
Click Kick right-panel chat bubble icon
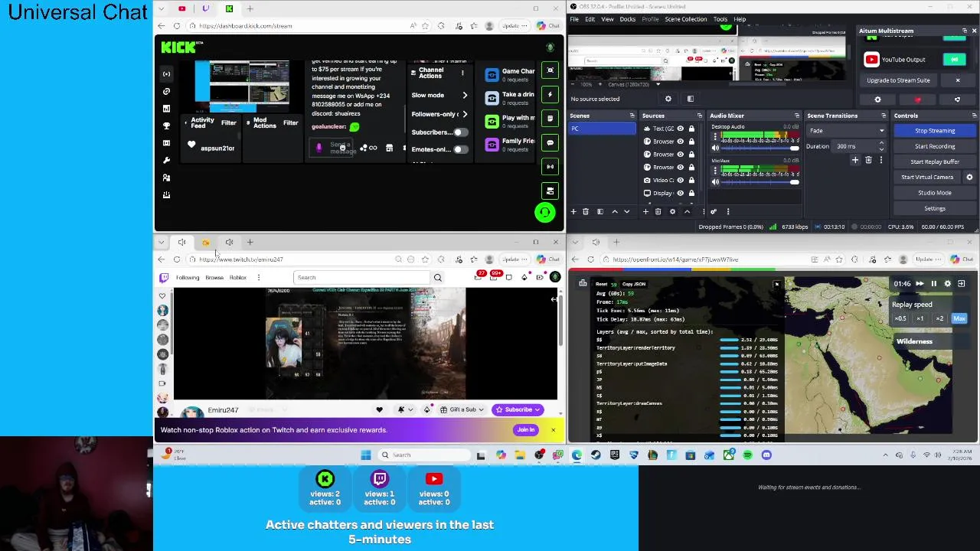[x=550, y=142]
